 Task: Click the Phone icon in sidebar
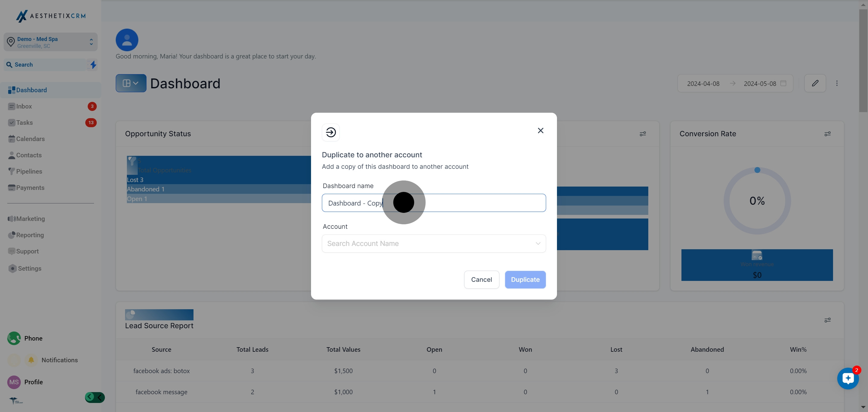[x=14, y=338]
